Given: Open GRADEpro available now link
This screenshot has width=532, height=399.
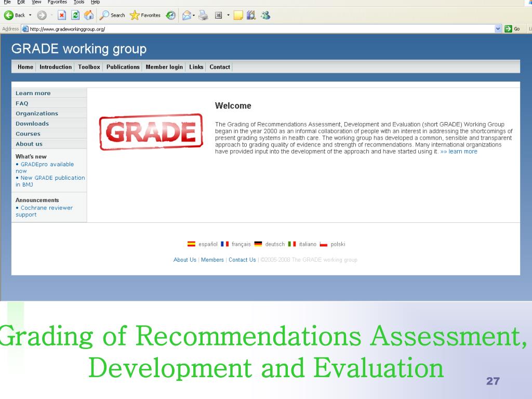Looking at the screenshot, I should point(45,168).
